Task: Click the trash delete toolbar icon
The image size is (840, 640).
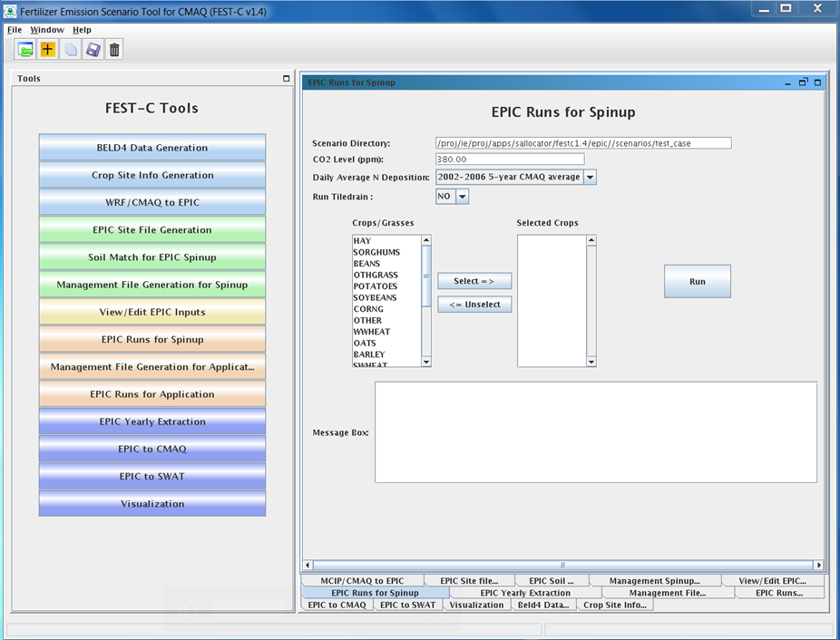Action: pos(114,50)
